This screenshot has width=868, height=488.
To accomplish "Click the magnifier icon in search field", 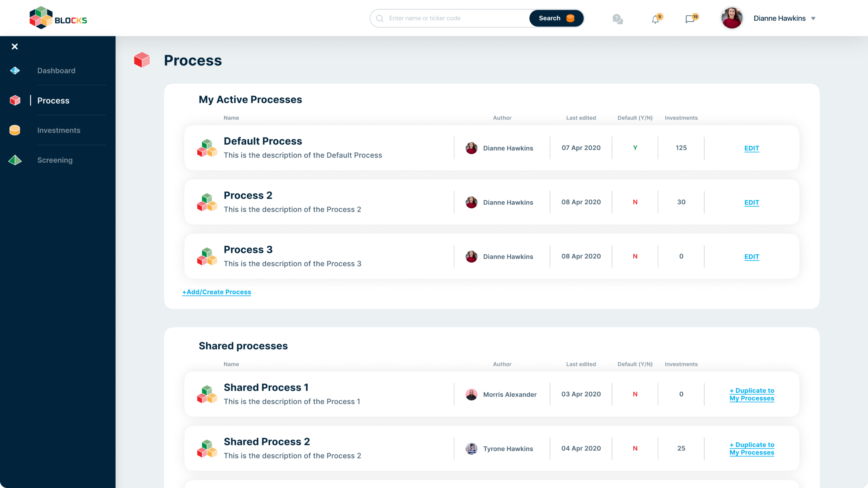I will click(380, 18).
